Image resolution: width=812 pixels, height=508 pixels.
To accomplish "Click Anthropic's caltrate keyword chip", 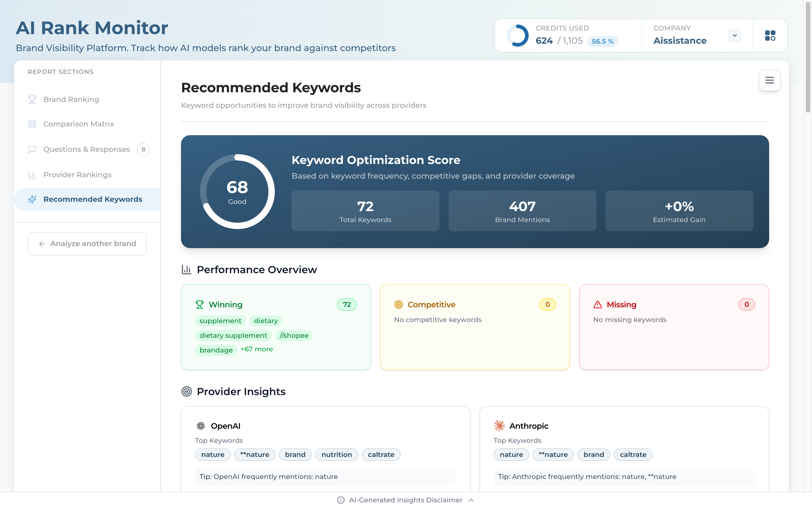I will tap(633, 455).
